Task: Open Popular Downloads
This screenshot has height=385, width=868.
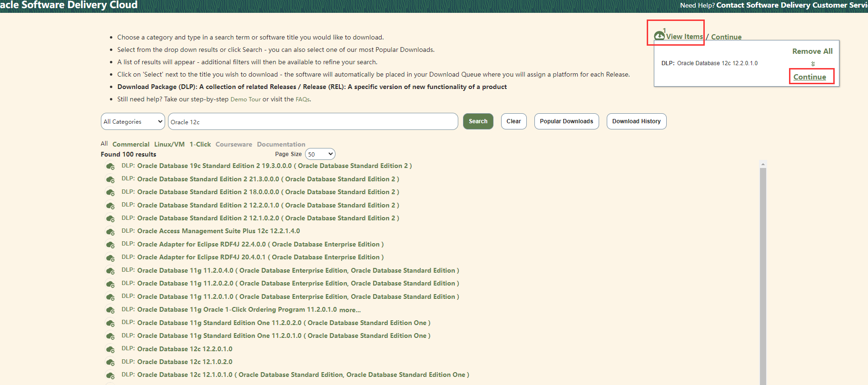Action: click(x=567, y=121)
